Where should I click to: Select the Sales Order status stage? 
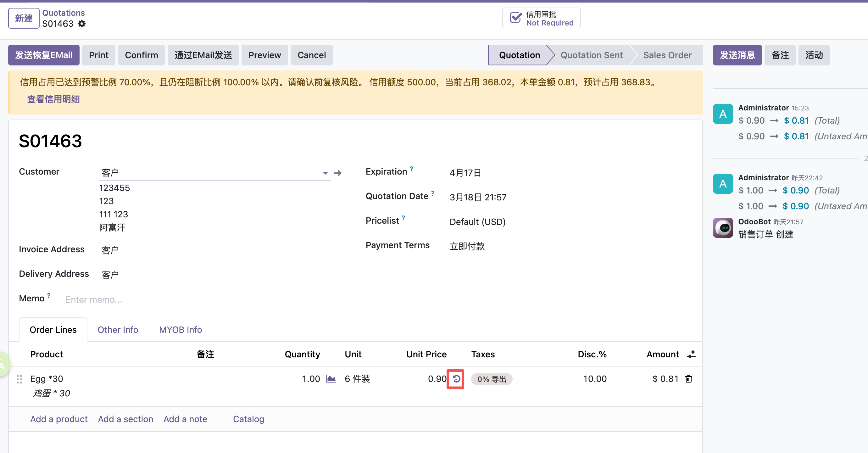pos(667,55)
